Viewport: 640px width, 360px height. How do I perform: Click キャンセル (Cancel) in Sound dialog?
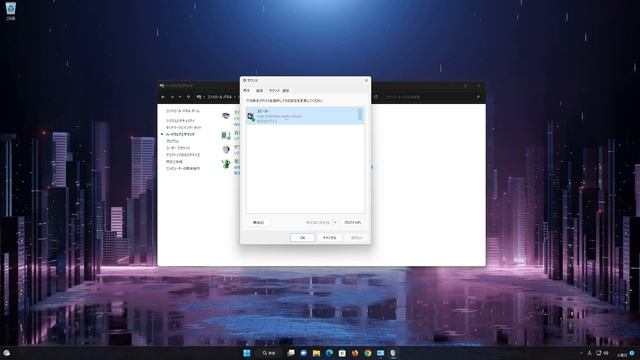click(x=329, y=238)
